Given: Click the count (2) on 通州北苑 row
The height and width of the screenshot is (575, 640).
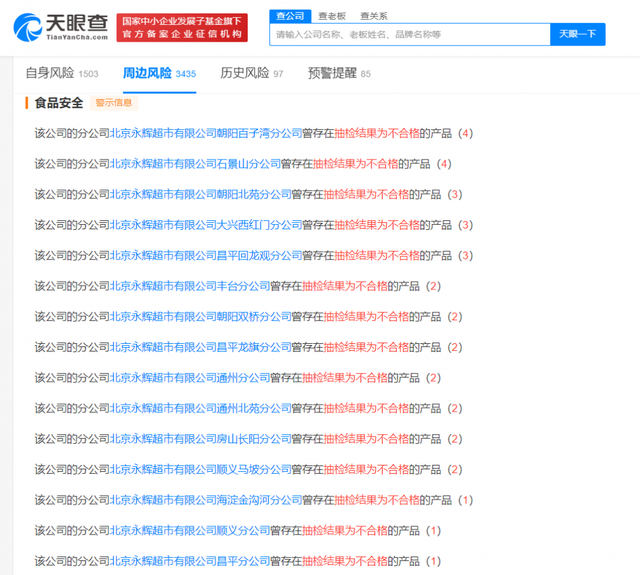Looking at the screenshot, I should (x=455, y=408).
